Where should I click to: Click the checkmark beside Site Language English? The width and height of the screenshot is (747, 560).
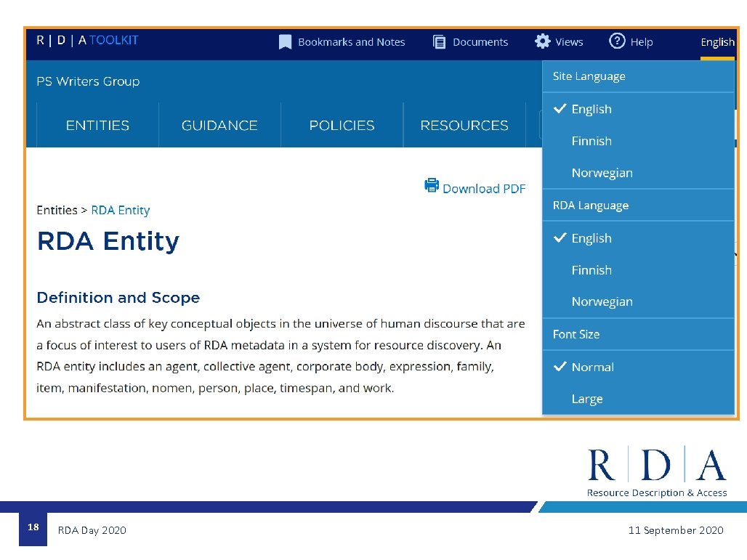[560, 108]
